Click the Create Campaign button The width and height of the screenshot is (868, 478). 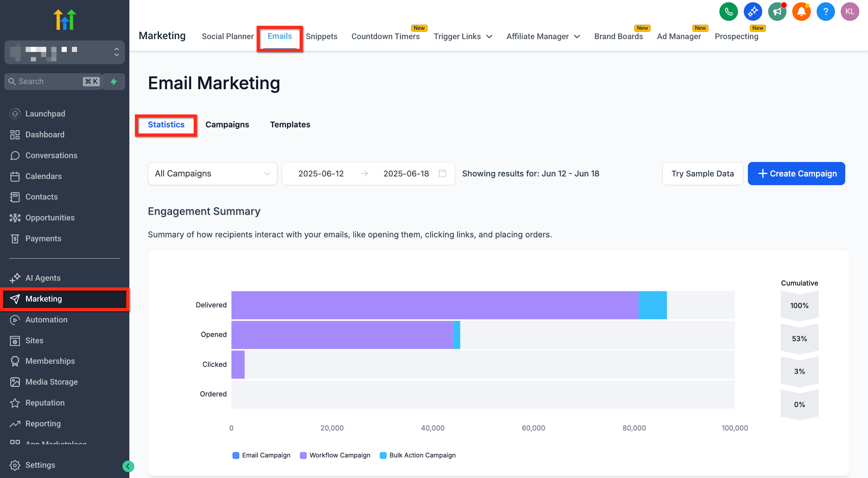tap(796, 174)
